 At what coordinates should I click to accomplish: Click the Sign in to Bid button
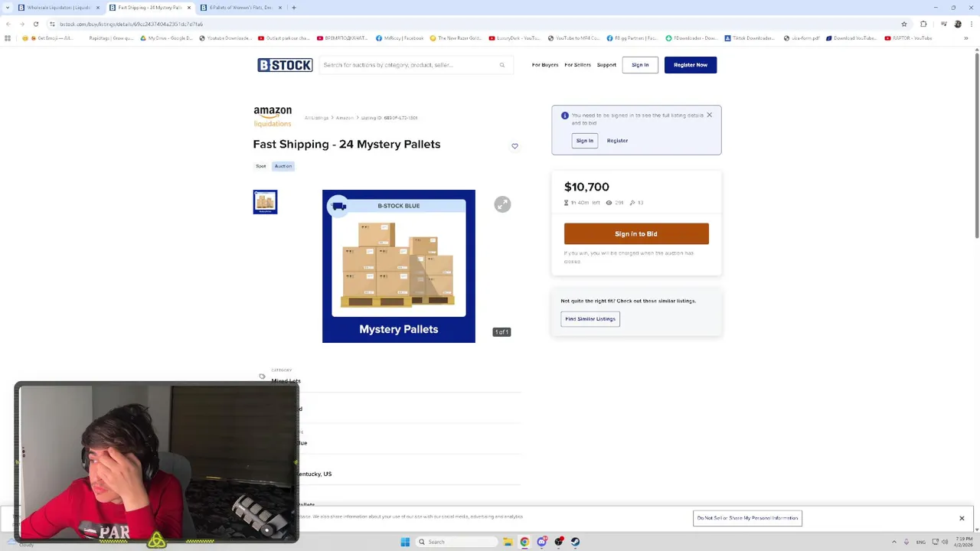tap(636, 234)
